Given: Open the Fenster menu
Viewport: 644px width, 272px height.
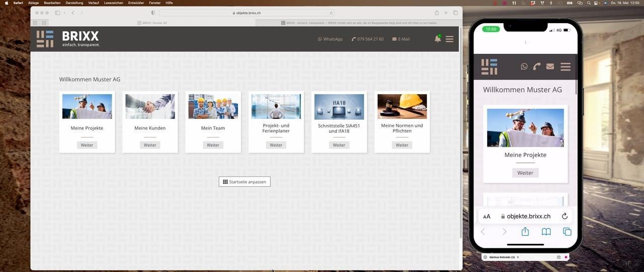Looking at the screenshot, I should [x=155, y=3].
